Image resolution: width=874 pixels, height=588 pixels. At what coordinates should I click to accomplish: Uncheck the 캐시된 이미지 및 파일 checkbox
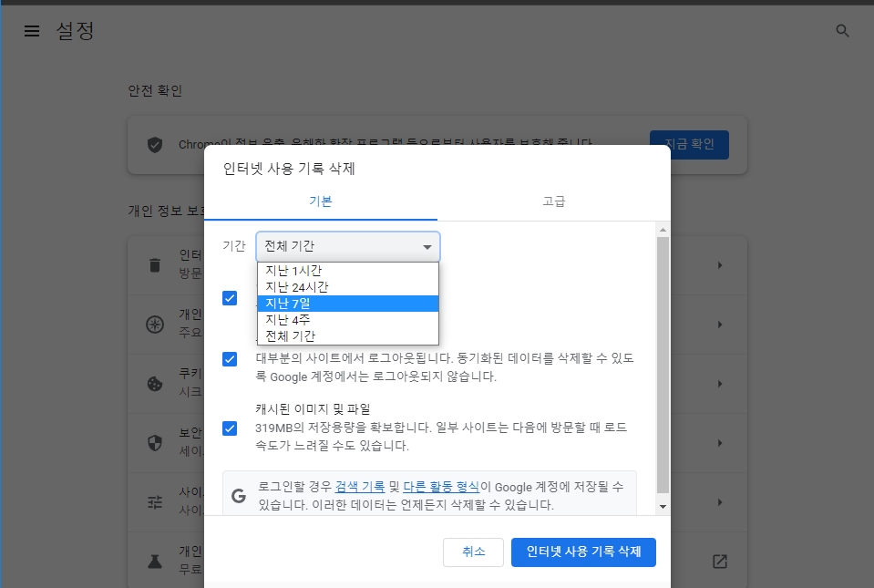(x=230, y=428)
